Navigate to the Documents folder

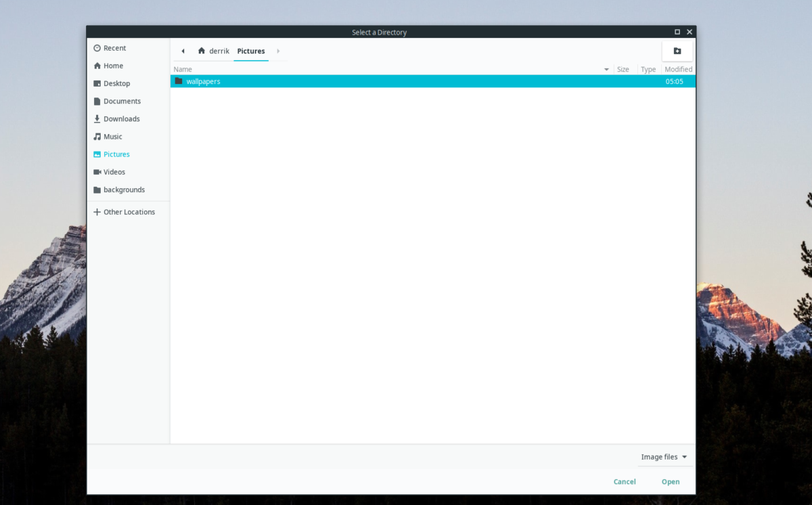[x=122, y=101]
